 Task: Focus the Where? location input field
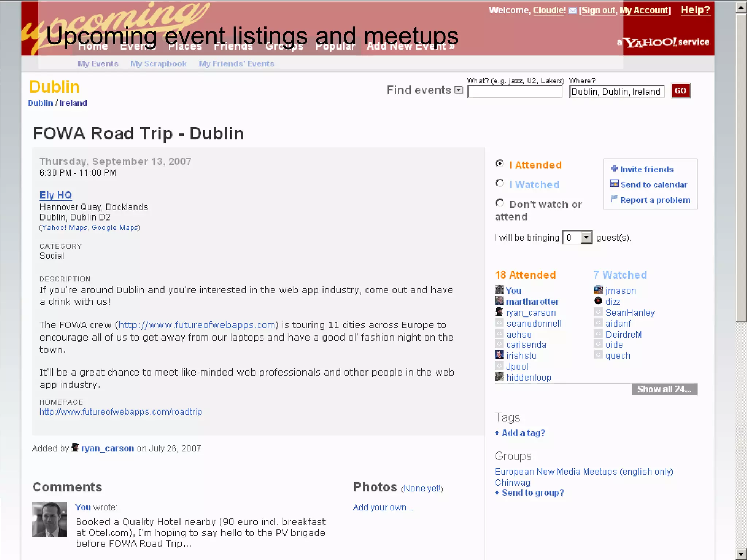(617, 92)
